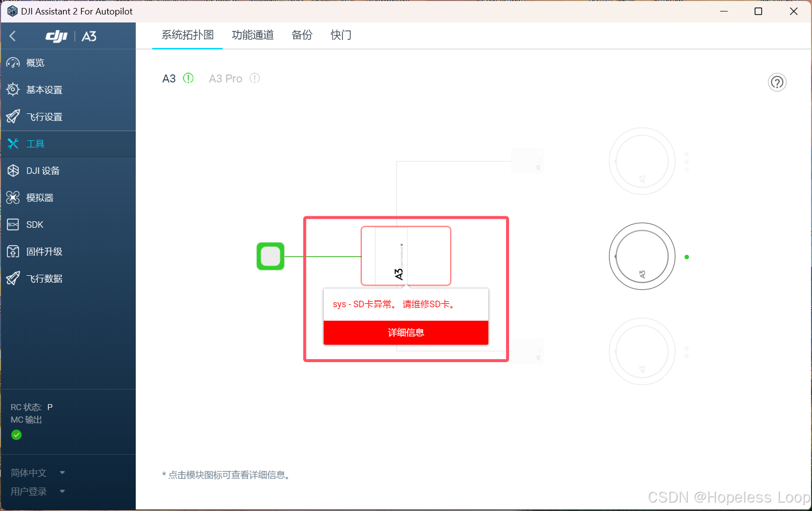Select the 工具 wrench icon
This screenshot has height=511, width=812.
(13, 144)
